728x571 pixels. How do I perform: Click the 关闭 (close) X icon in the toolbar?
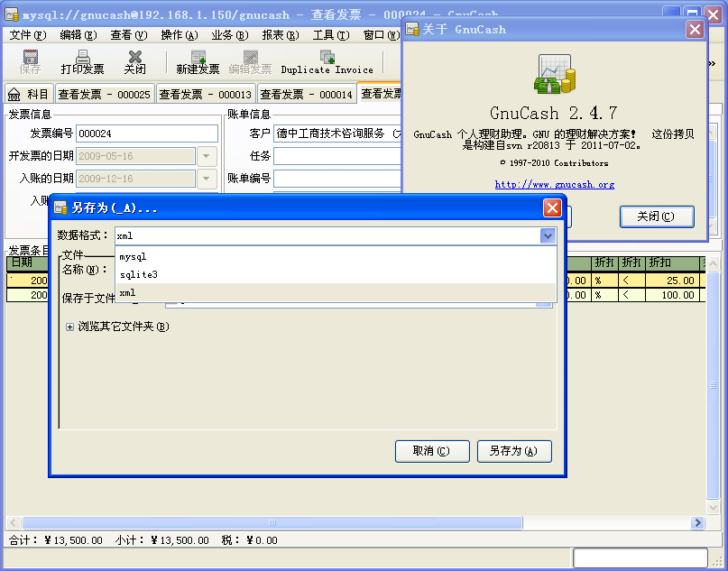pos(134,58)
